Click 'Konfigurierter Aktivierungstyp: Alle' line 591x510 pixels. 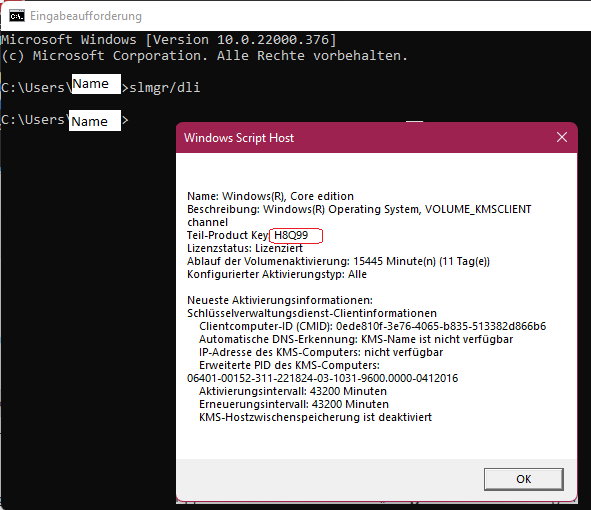pyautogui.click(x=277, y=274)
